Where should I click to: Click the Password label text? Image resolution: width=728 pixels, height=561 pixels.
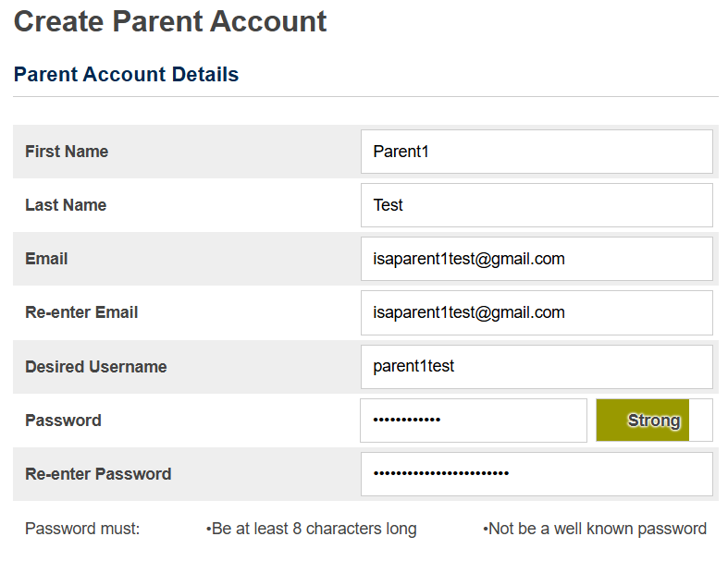63,421
